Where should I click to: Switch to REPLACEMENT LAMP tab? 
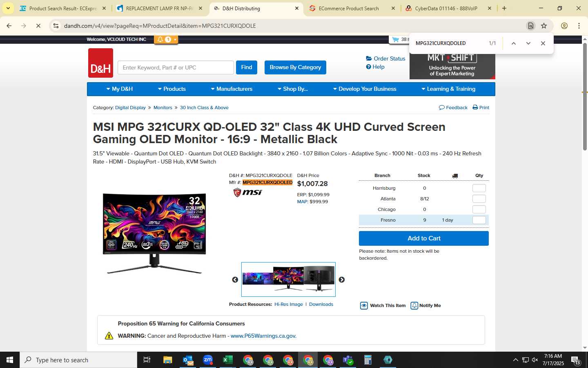click(x=159, y=8)
